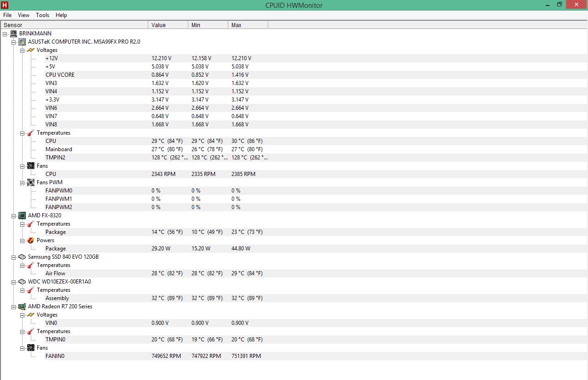
Task: Open the View menu
Action: coord(24,15)
